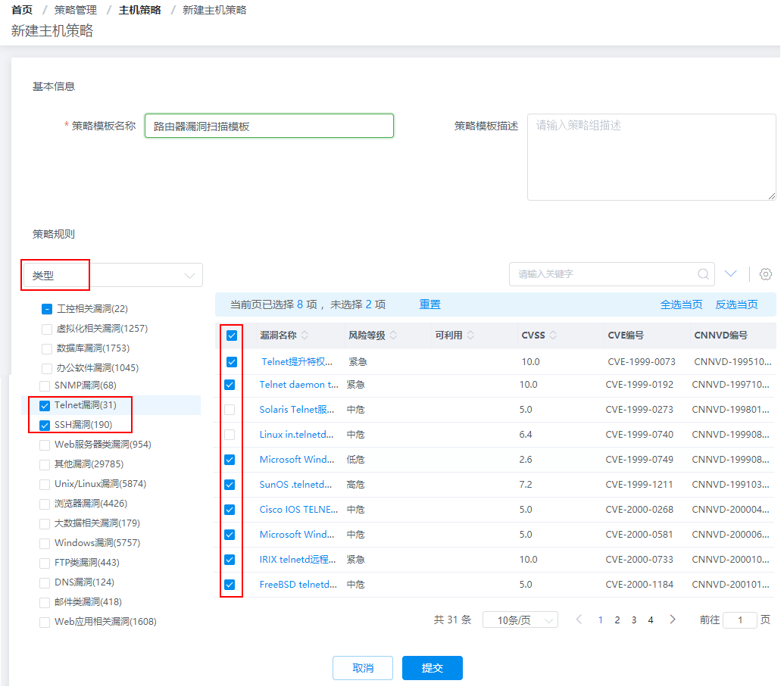Click the 重置 link

(429, 304)
